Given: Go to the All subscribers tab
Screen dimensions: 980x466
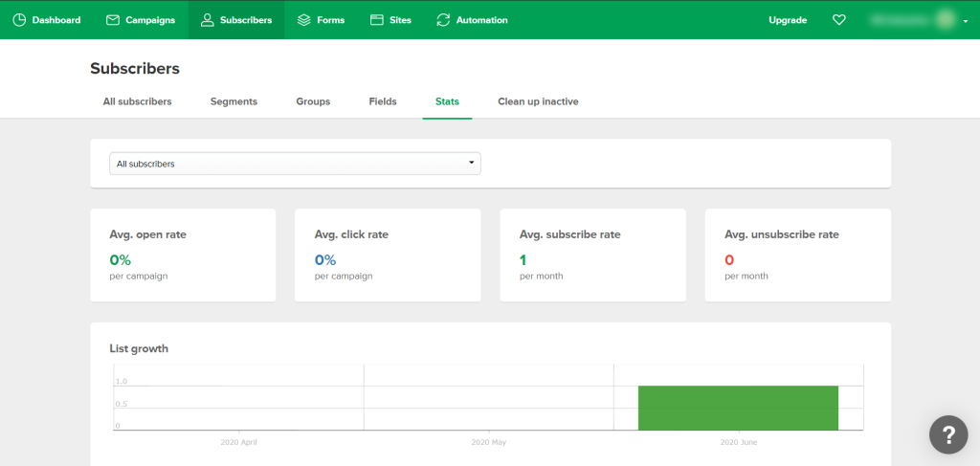Looking at the screenshot, I should [x=137, y=101].
